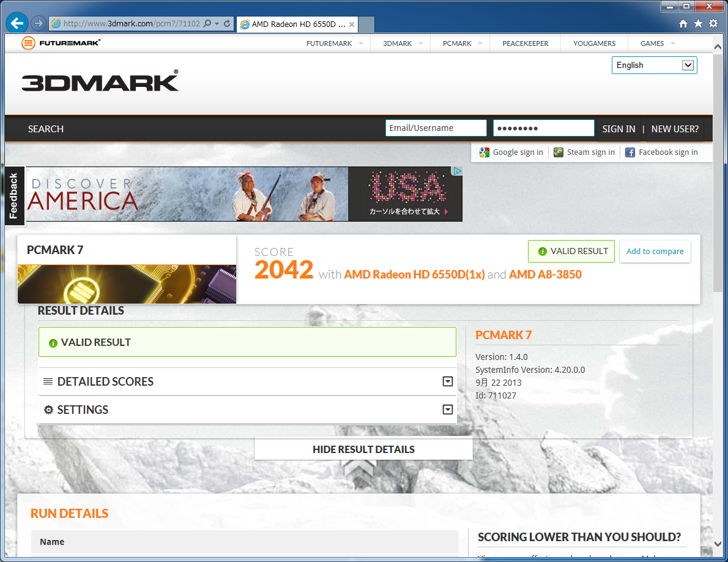Focus the password input field
Viewport: 728px width, 562px height.
[544, 128]
